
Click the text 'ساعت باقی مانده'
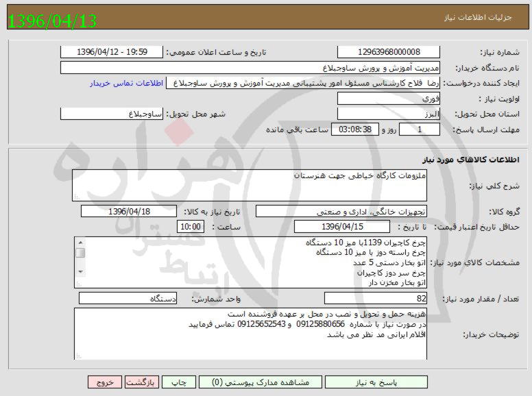coord(298,130)
